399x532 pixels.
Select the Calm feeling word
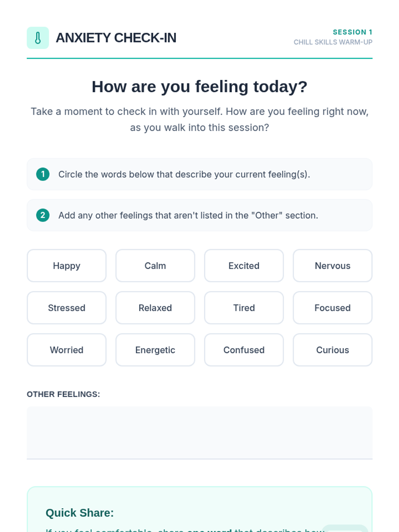coord(155,266)
